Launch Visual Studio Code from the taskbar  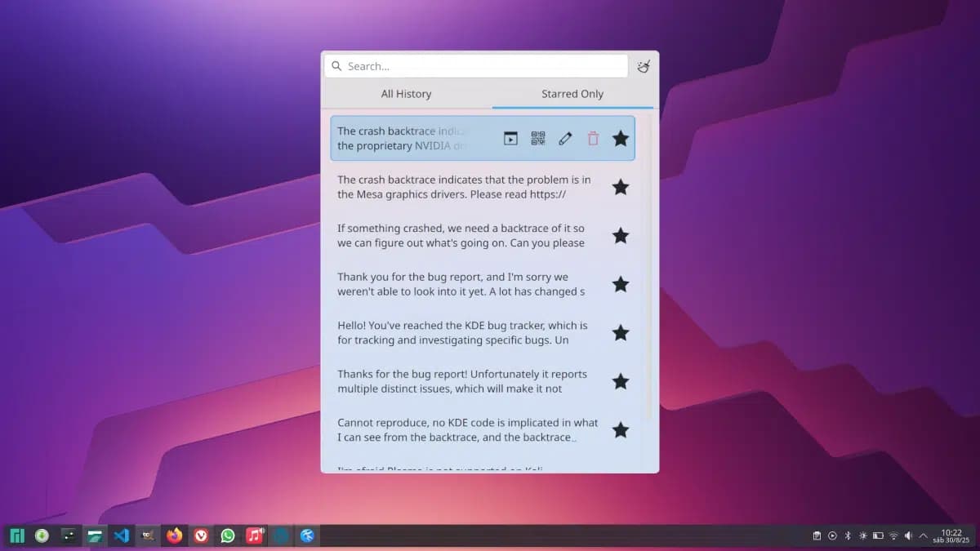121,535
